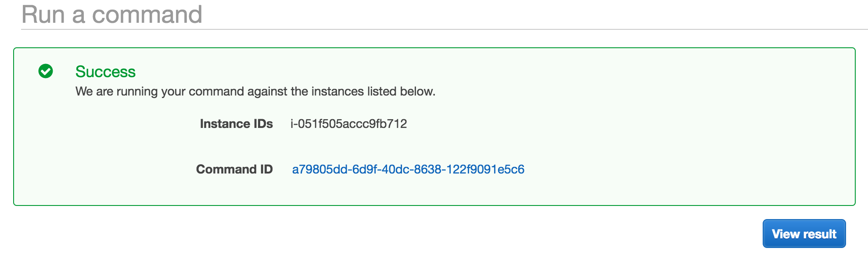Click the Instance IDs label

coord(236,124)
